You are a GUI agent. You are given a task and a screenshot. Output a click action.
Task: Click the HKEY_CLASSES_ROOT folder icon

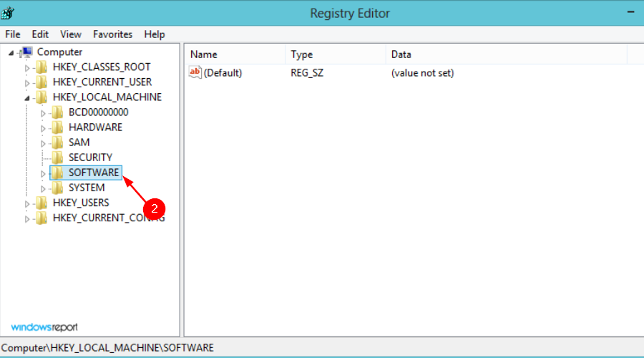tap(42, 67)
